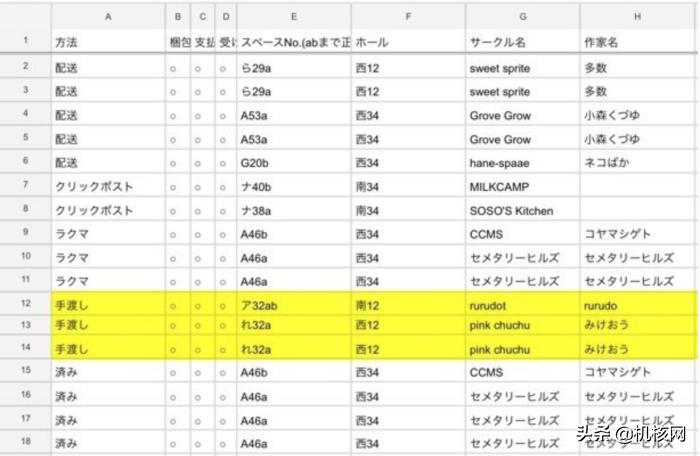Select column G header
This screenshot has height=456, width=700.
(523, 17)
